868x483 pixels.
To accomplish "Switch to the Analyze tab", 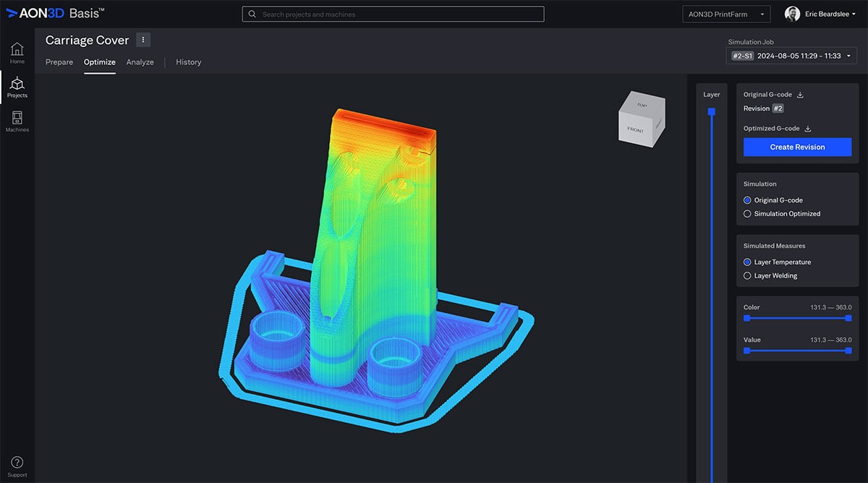I will (x=140, y=62).
